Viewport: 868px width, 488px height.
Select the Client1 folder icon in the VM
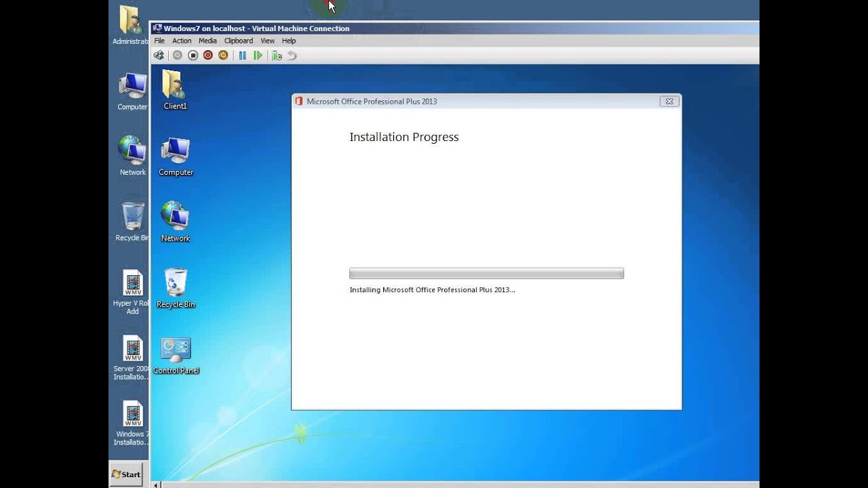175,90
